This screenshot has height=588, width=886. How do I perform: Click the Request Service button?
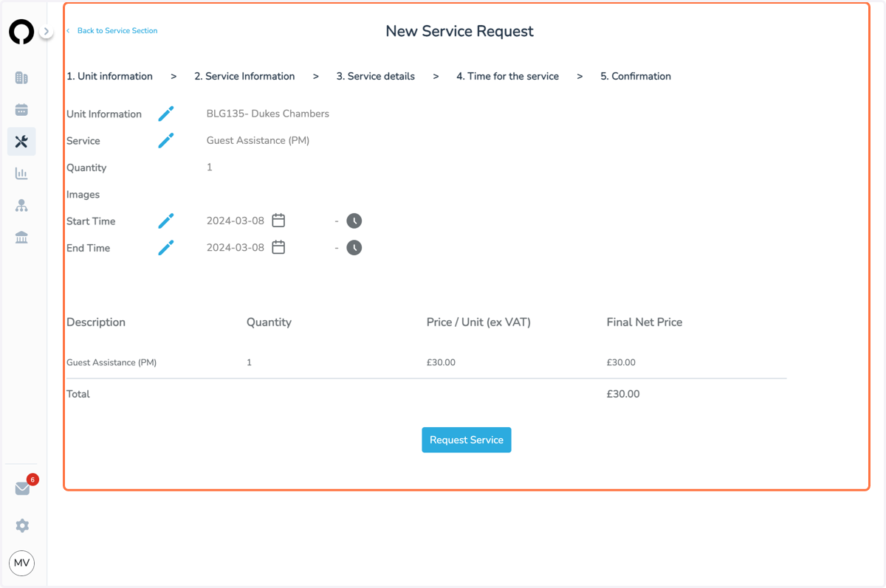tap(467, 440)
